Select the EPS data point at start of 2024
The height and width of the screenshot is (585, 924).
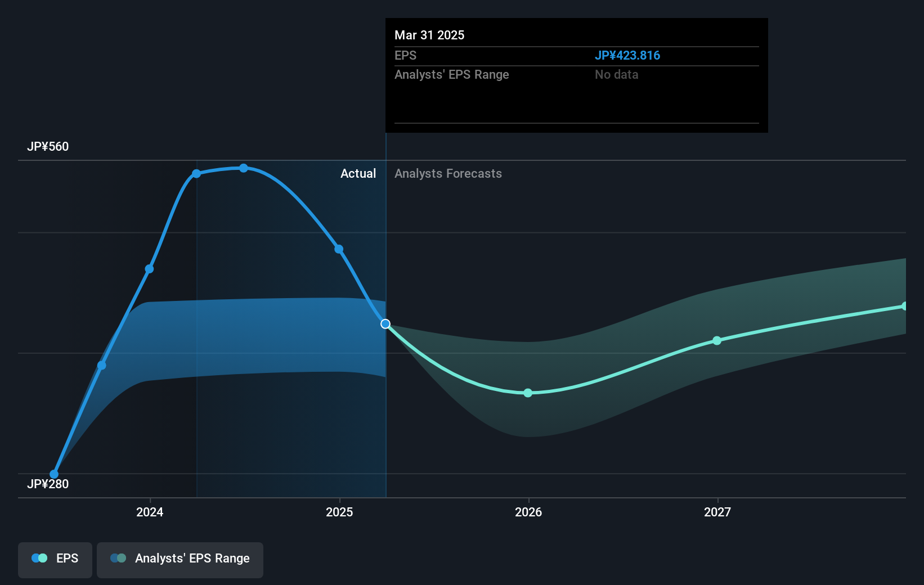click(149, 269)
